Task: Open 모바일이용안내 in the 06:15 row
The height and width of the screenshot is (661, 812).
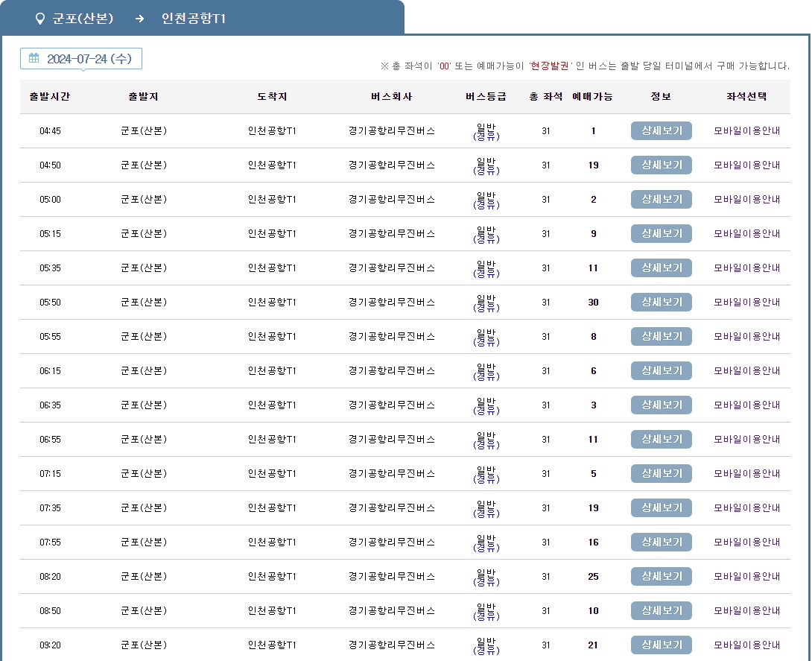Action: coord(746,370)
